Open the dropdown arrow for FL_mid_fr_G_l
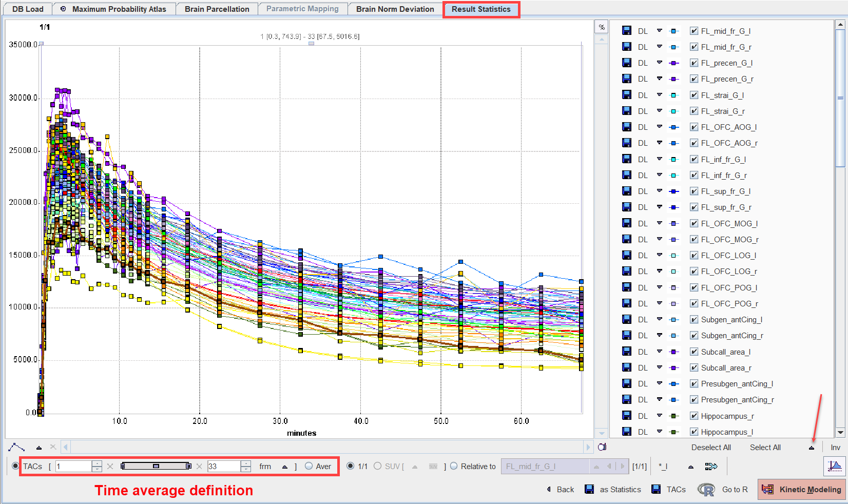Screen dimensions: 848x504 click(x=660, y=31)
